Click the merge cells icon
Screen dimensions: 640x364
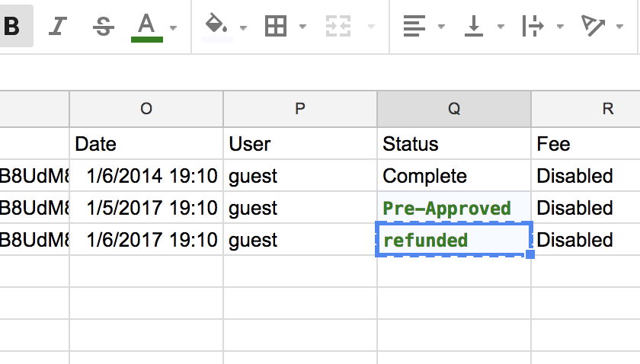338,27
